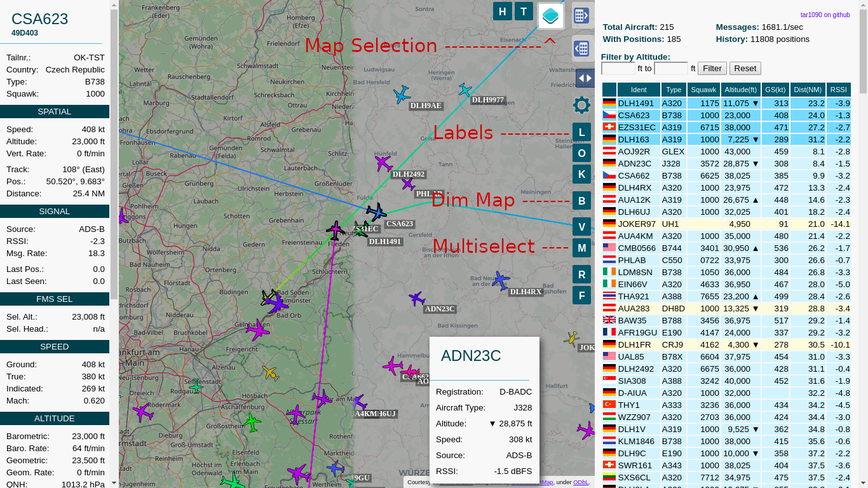Click the first altitude filter input field
The height and width of the screenshot is (488, 868).
[617, 68]
